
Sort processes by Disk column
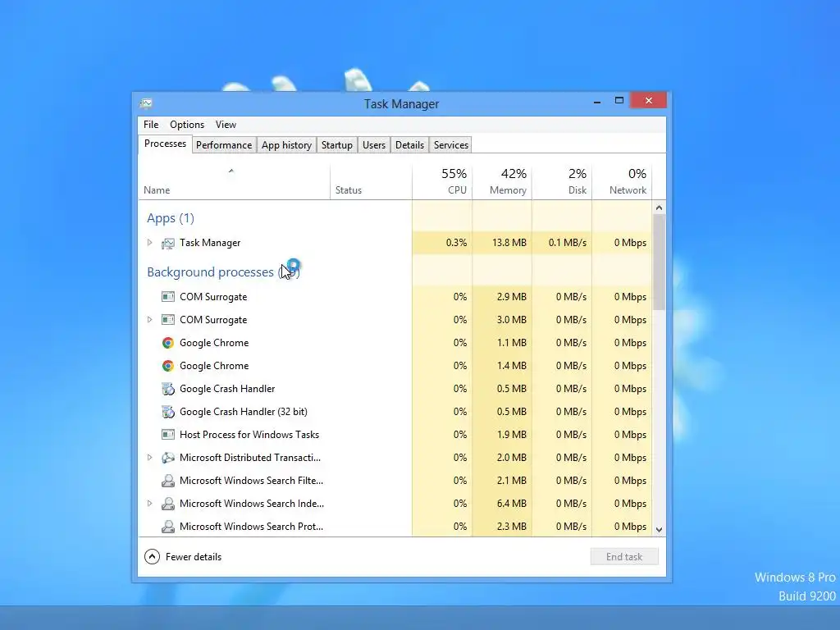563,182
